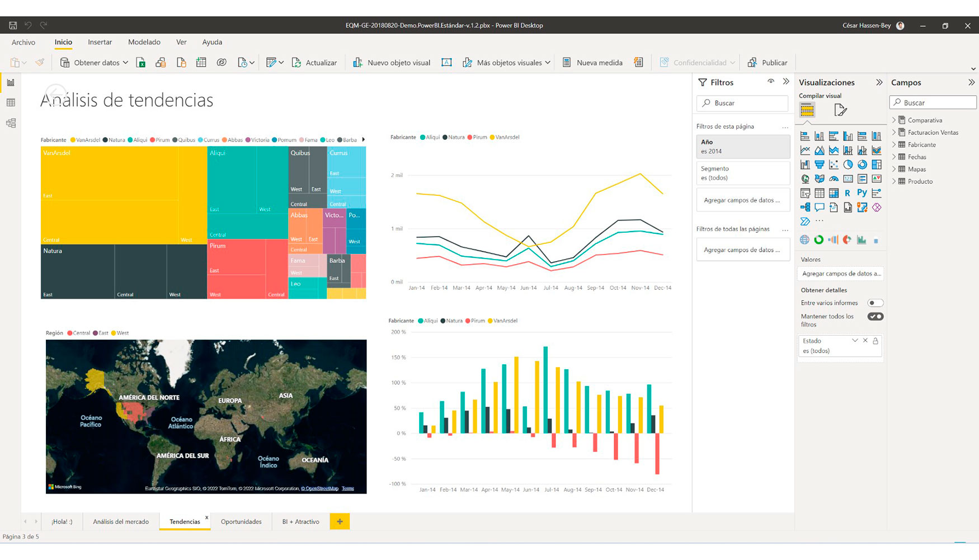Click the Buscar field in Filtros pane
979x560 pixels.
point(742,103)
